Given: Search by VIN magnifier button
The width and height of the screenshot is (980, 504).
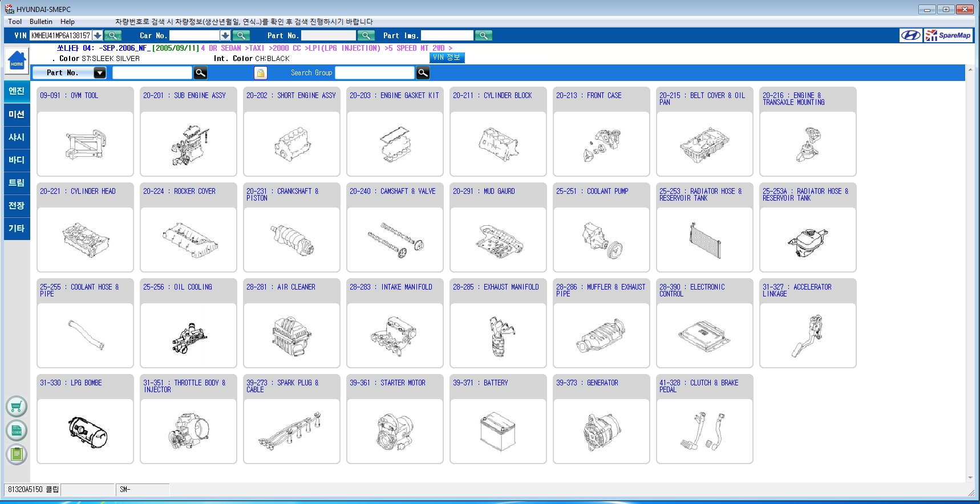Looking at the screenshot, I should coord(113,35).
